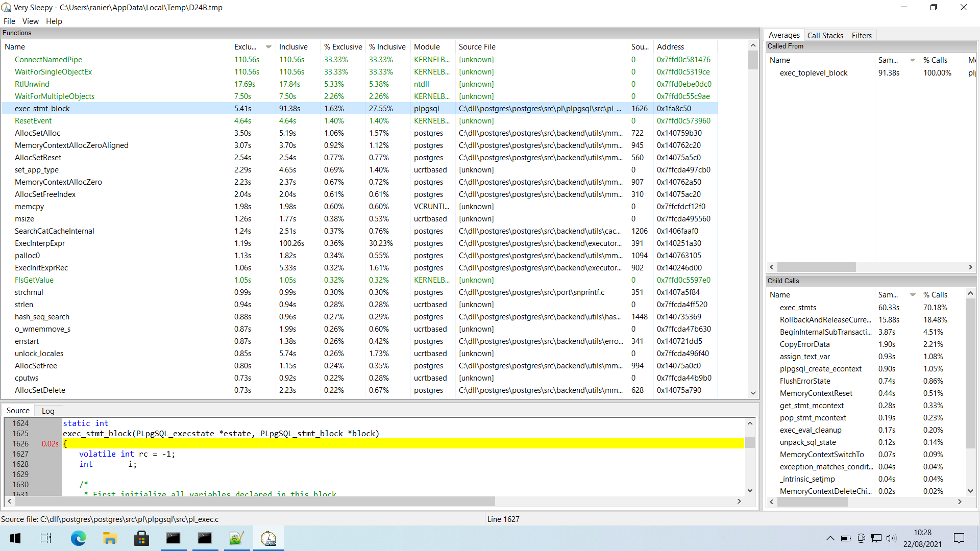Open Very Sleepy taskbar icon

tap(268, 538)
